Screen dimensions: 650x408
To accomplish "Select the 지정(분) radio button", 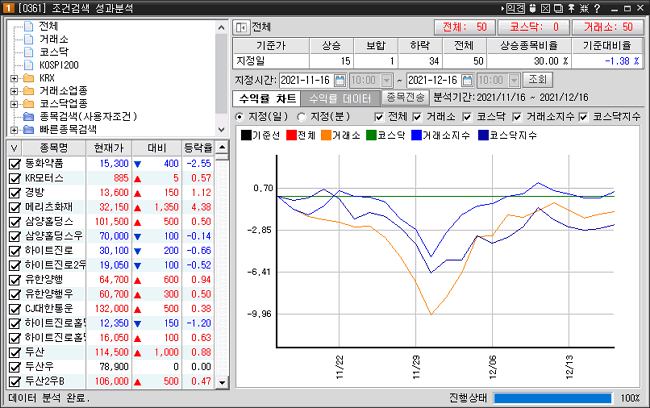I will pyautogui.click(x=301, y=117).
